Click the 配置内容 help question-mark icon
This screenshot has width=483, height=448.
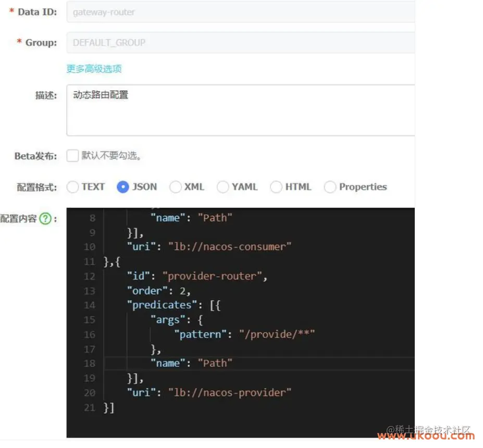[x=45, y=219]
